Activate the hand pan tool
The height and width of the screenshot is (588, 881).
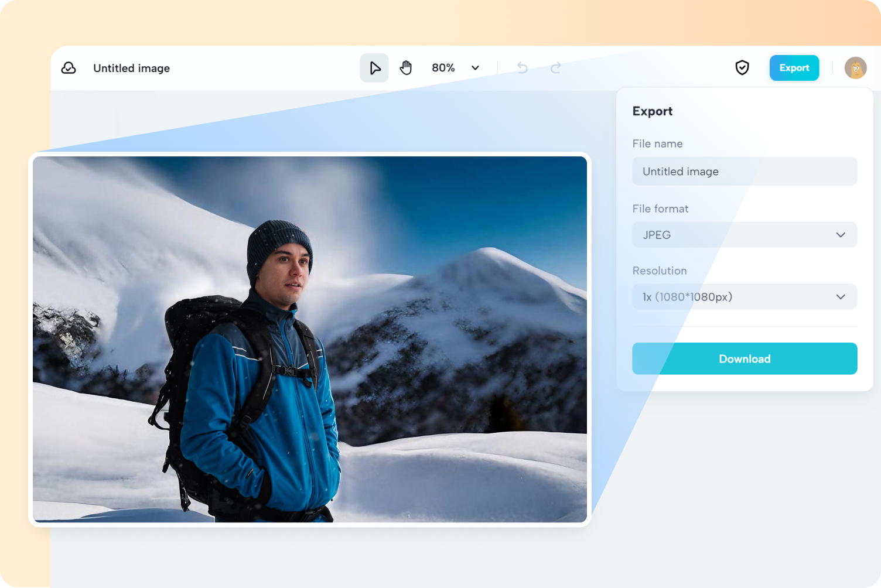[x=406, y=68]
